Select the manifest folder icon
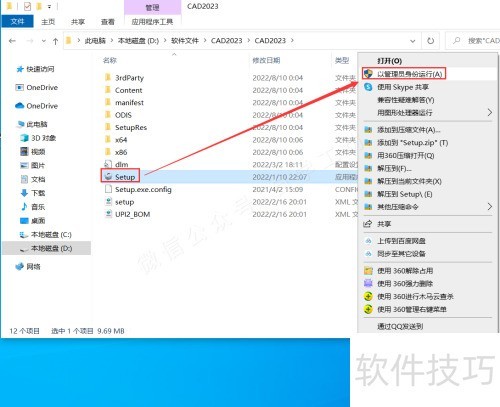This screenshot has width=500, height=407. 108,102
